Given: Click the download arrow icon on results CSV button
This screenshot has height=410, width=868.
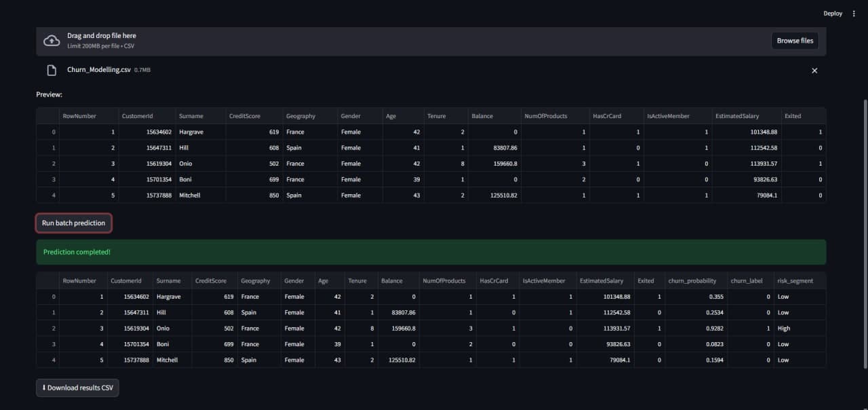Looking at the screenshot, I should (43, 388).
